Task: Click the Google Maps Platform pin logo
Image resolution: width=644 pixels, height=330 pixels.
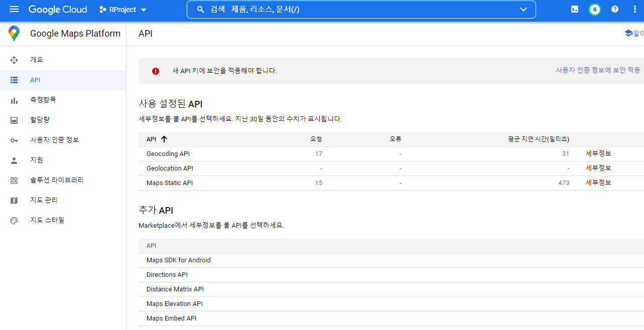Action: click(x=14, y=34)
